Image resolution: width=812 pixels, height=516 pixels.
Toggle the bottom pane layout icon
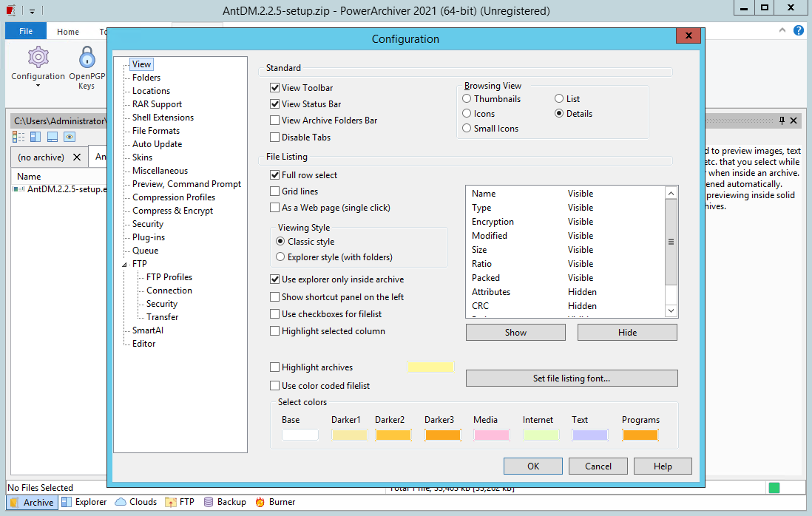[53, 137]
